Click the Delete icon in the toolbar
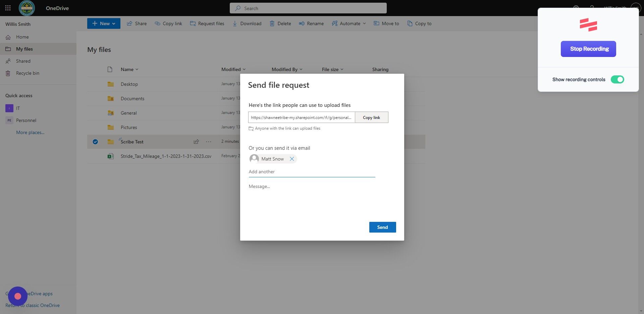Screen dimensions: 644x314 [x=272, y=23]
